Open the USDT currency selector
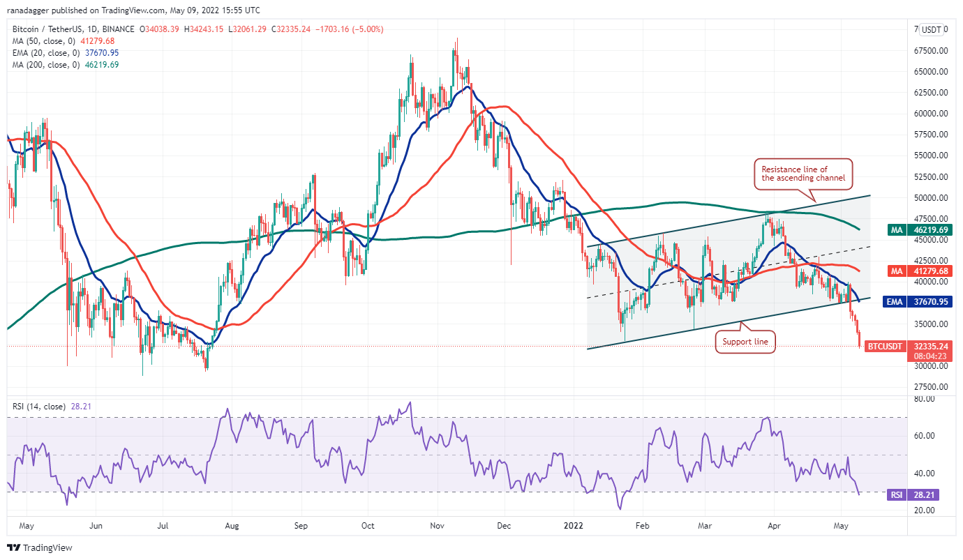963x560 pixels. click(x=931, y=29)
